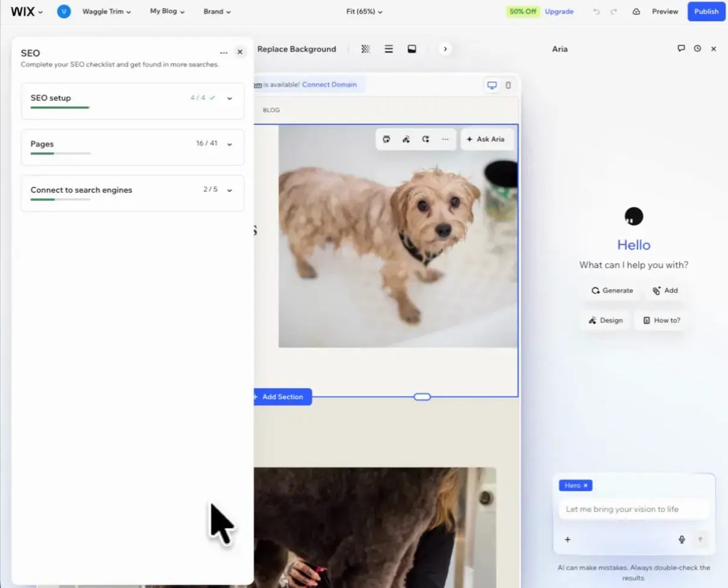The image size is (728, 588).
Task: Click the regenerate icon on the hero toolbar
Action: point(425,139)
